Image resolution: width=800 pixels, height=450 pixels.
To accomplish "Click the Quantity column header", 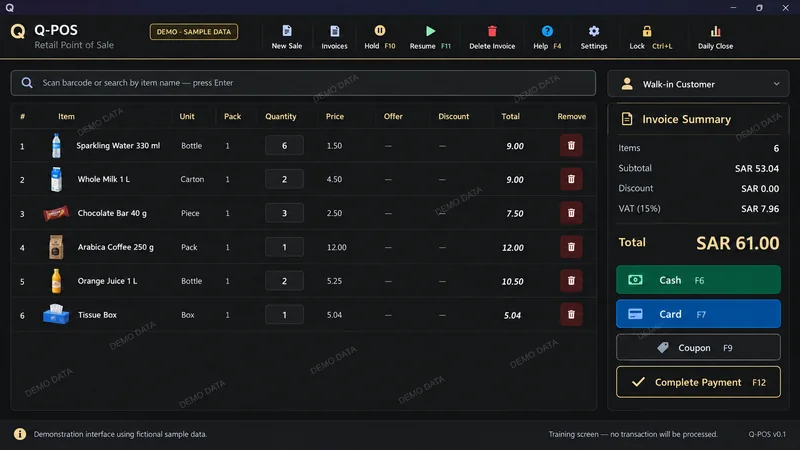I will [x=281, y=116].
